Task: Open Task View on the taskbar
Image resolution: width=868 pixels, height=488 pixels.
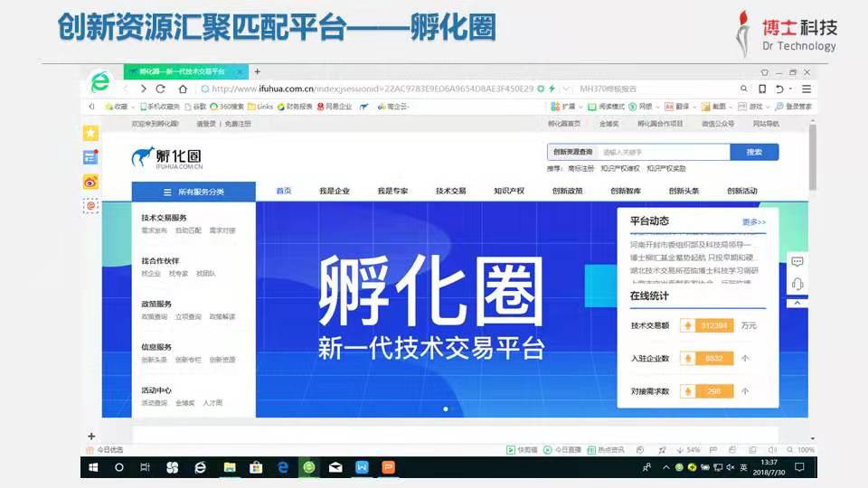Action: coord(145,467)
